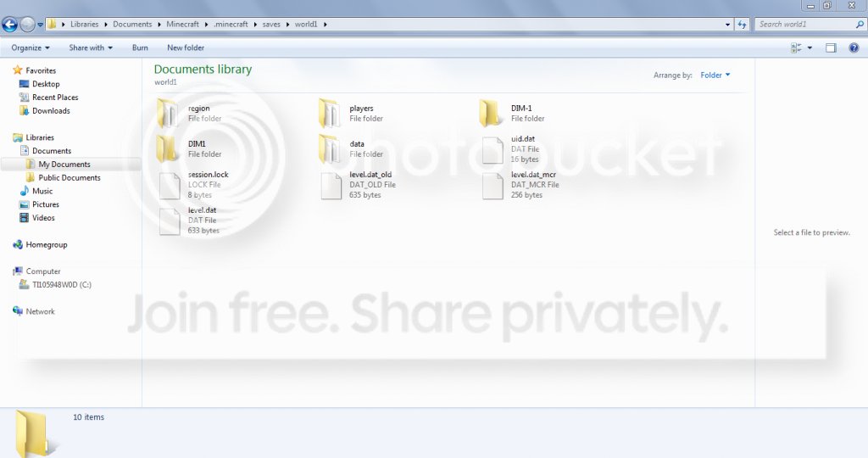Select Downloads in Favorites sidebar
The height and width of the screenshot is (458, 868).
pyautogui.click(x=51, y=111)
